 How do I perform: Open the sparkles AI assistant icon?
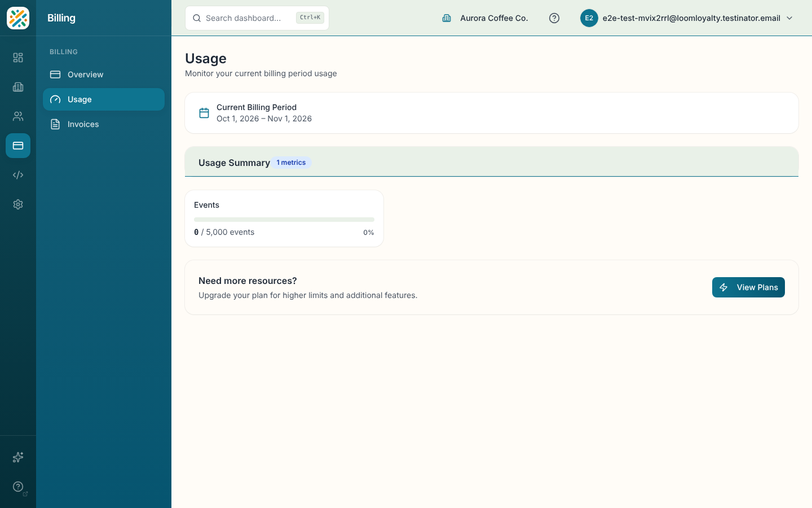[x=18, y=457]
